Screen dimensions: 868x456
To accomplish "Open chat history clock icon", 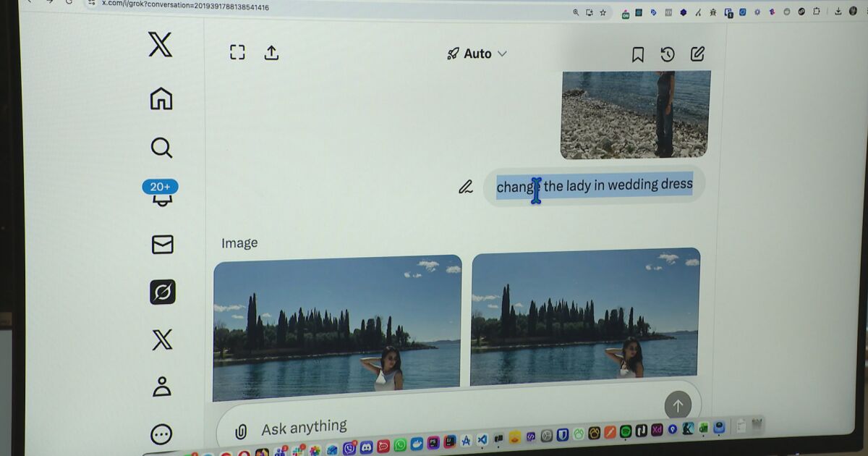I will pyautogui.click(x=668, y=54).
